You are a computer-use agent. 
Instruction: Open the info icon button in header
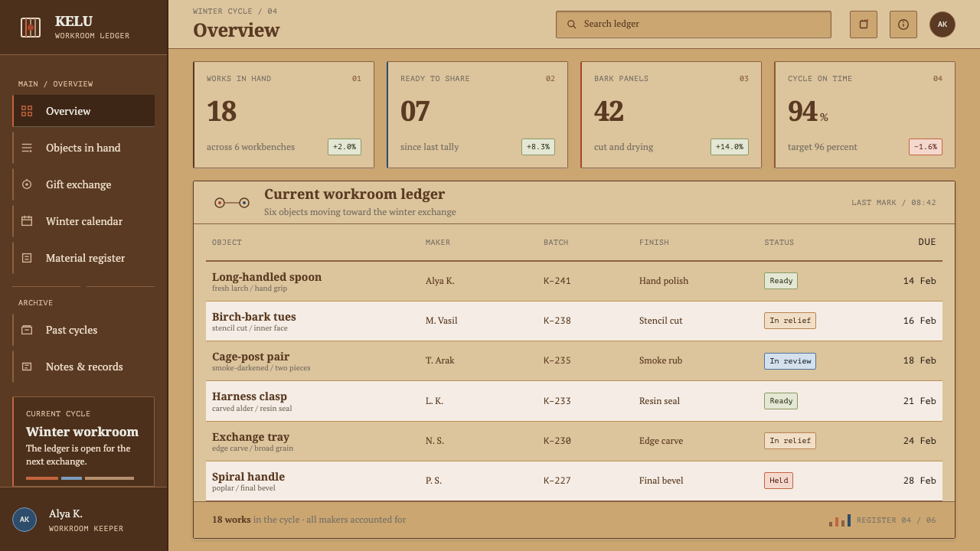coord(903,24)
